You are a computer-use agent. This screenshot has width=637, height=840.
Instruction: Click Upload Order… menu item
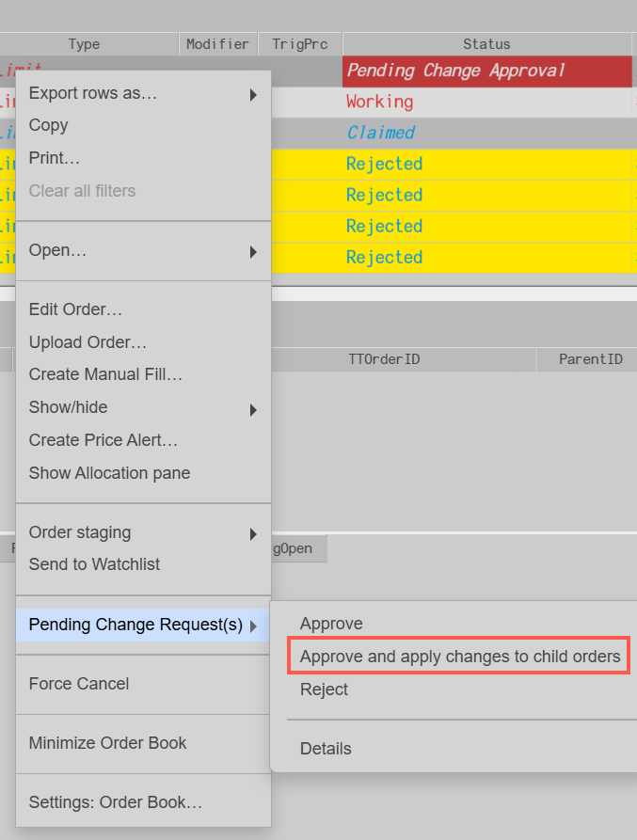[88, 342]
